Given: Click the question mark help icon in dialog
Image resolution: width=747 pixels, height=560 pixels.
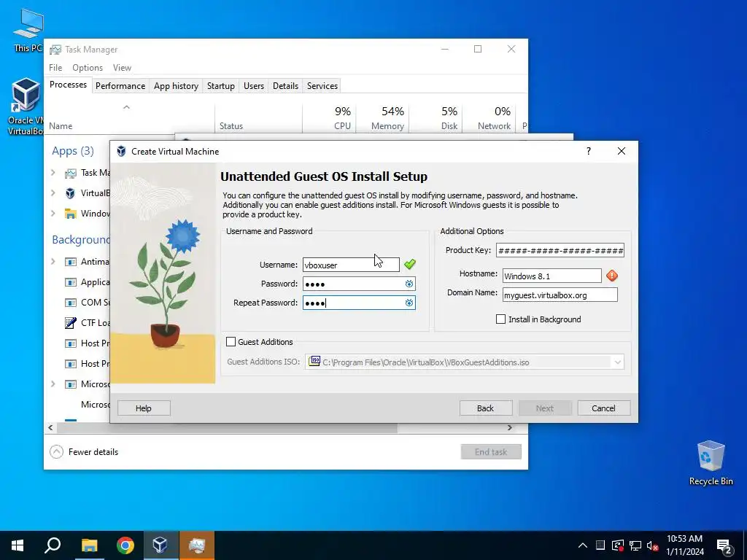Looking at the screenshot, I should coord(589,151).
